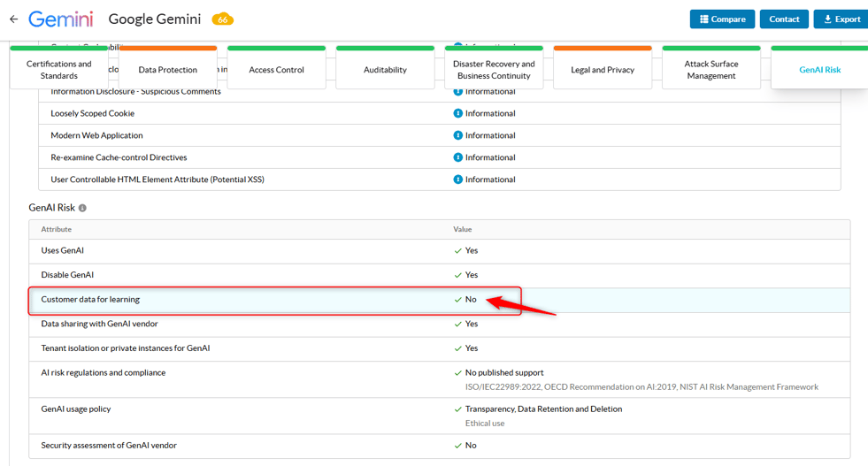Screen dimensions: 868x466
Task: Click checkmark in GenAI usage policy row
Action: coord(457,409)
